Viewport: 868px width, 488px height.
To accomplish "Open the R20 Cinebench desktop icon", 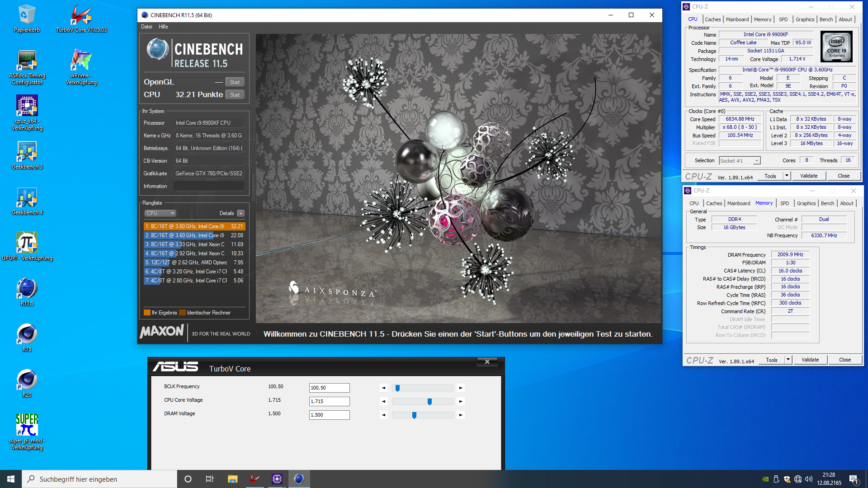I will [x=27, y=384].
